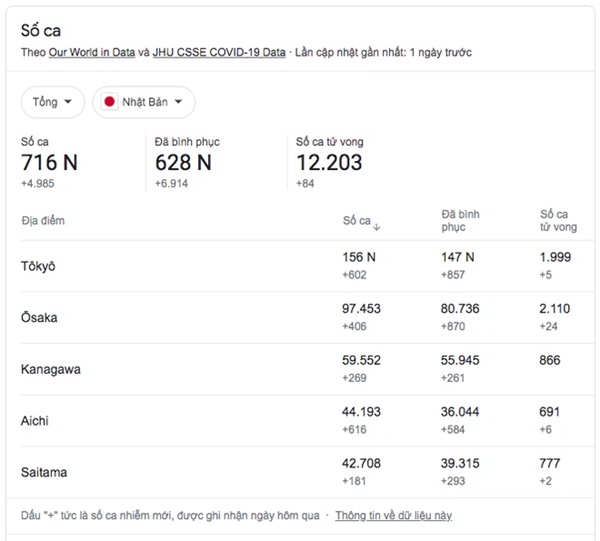
Task: Click the Số ca tử vong column header
Action: (x=554, y=220)
